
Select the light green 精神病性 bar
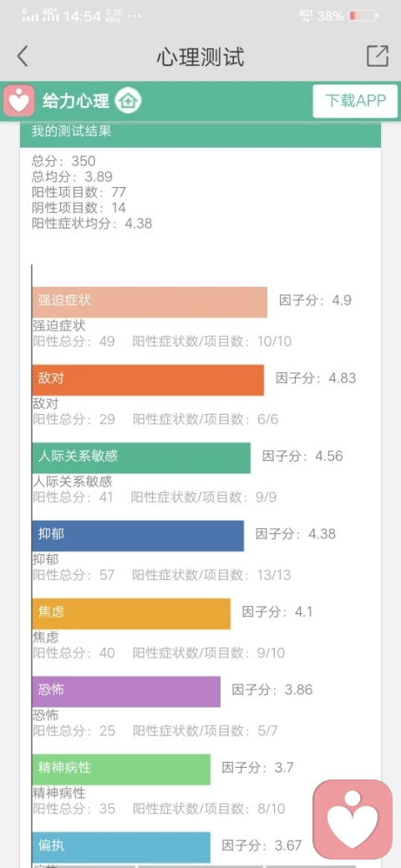tap(121, 770)
